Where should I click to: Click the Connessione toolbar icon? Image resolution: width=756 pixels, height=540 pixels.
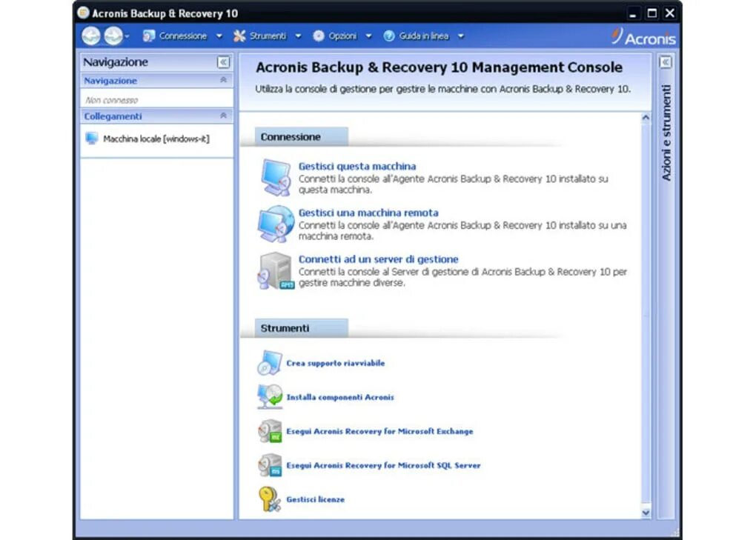tap(149, 36)
